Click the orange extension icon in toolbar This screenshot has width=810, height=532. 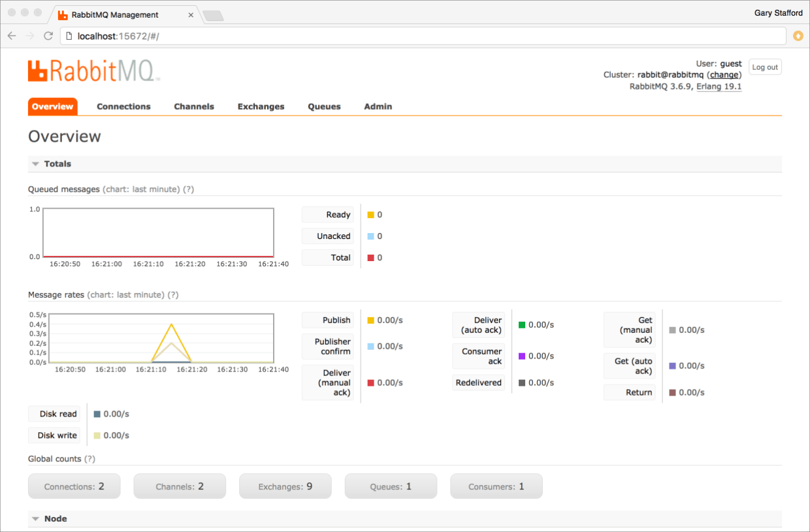click(798, 36)
